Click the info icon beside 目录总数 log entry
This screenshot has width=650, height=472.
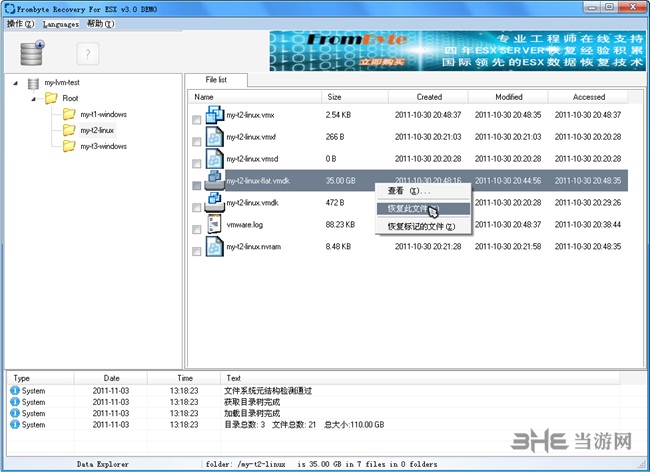15,424
